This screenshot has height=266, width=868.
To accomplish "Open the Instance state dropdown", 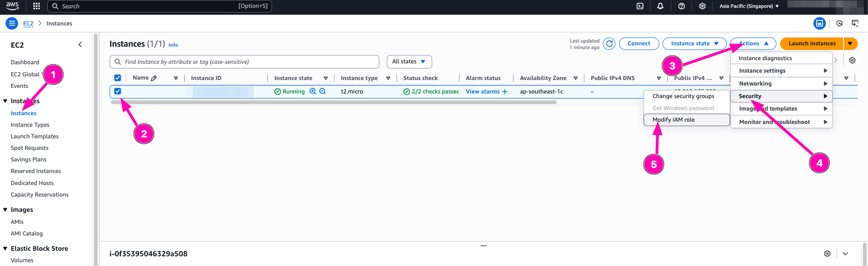I will pyautogui.click(x=694, y=43).
